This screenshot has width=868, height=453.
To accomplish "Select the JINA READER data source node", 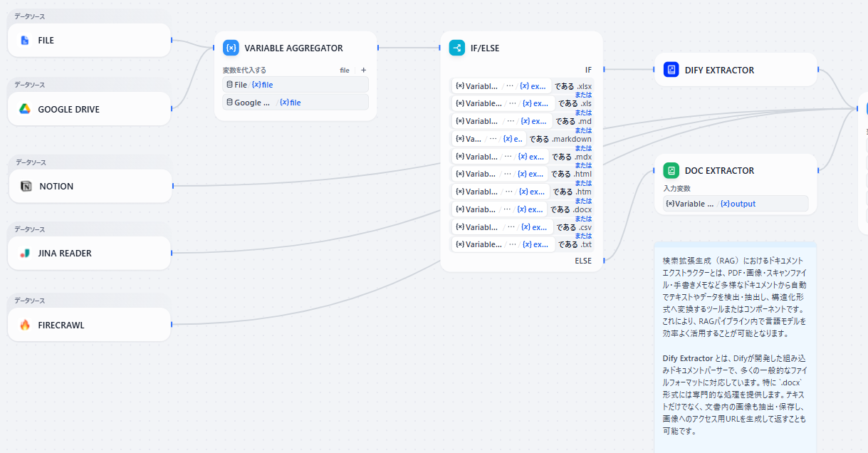I will (90, 253).
